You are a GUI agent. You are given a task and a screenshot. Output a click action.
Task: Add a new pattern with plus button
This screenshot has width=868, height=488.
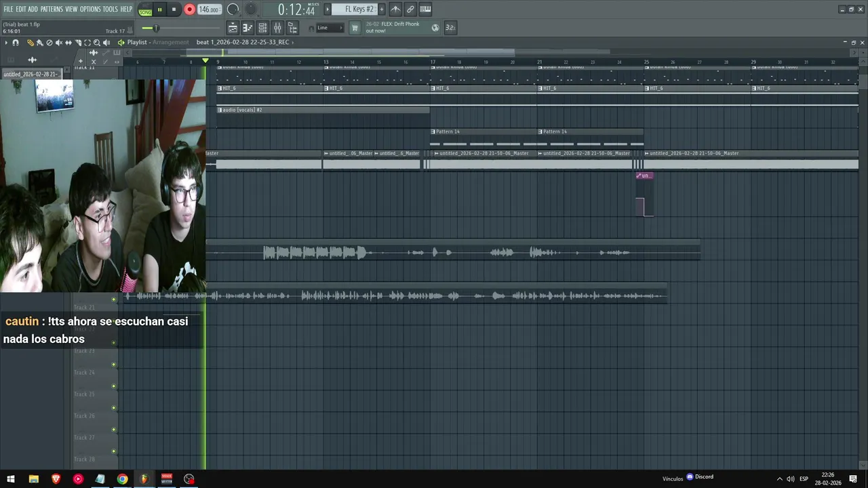tap(382, 9)
